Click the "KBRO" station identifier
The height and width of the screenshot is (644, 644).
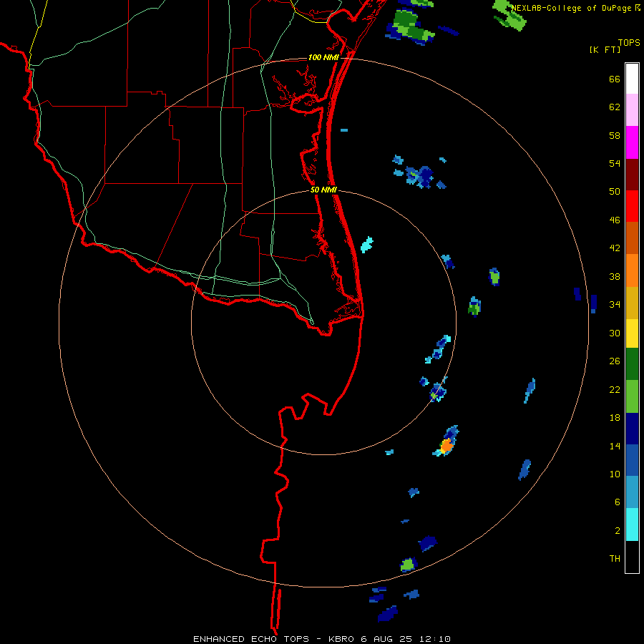(340, 639)
